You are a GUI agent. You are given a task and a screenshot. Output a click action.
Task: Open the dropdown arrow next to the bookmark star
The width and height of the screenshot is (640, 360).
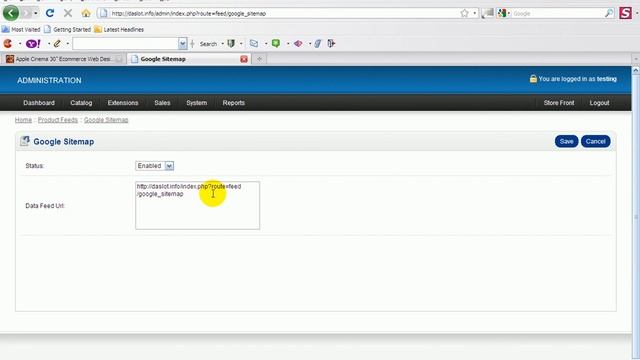point(474,13)
